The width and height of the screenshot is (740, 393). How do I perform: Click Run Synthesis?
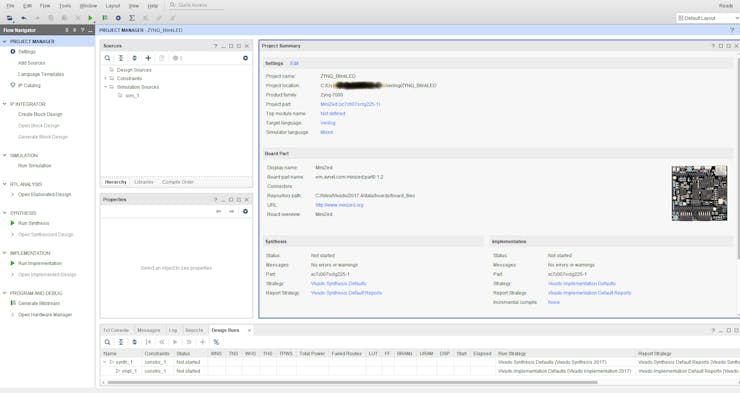(x=34, y=223)
